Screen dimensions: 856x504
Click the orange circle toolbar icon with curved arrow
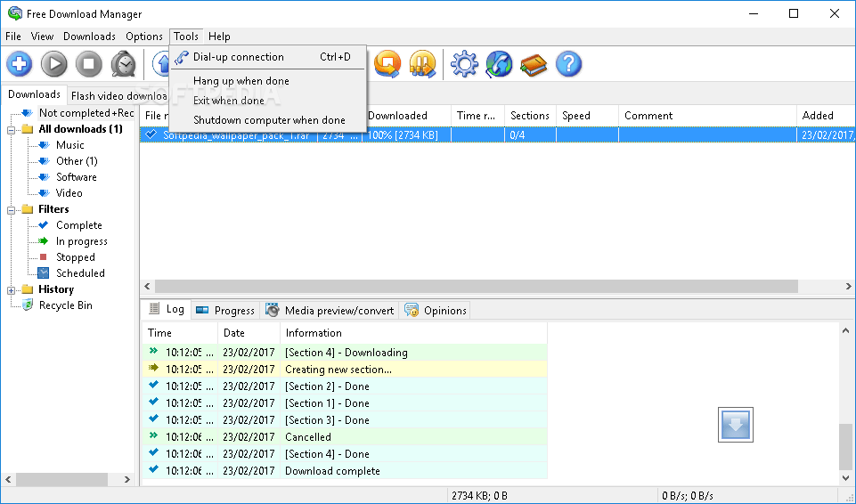[387, 64]
